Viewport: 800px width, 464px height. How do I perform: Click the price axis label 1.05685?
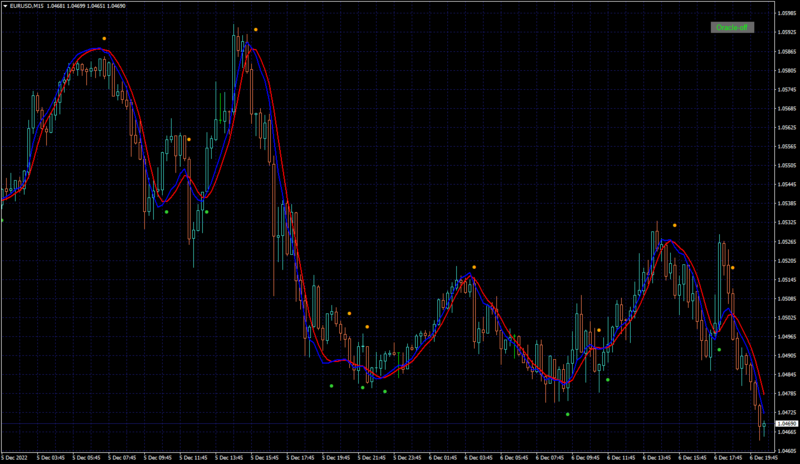(786, 108)
